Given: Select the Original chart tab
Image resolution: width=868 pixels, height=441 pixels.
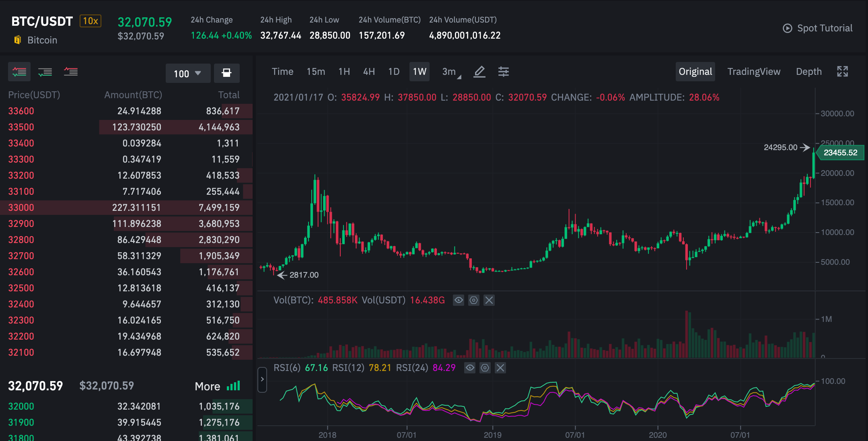Looking at the screenshot, I should 695,72.
